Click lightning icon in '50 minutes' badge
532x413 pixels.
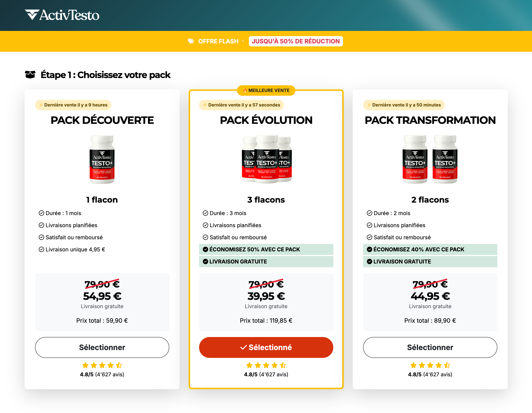tap(369, 105)
